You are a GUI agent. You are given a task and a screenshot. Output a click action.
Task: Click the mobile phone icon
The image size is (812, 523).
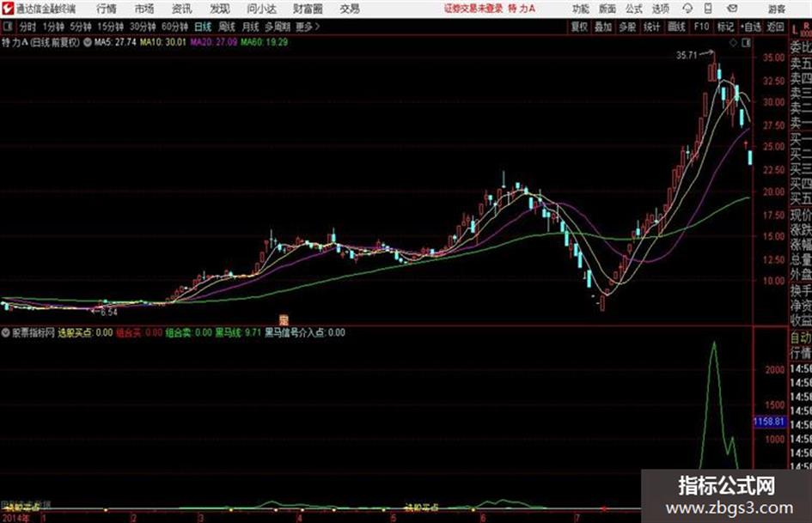(x=708, y=9)
